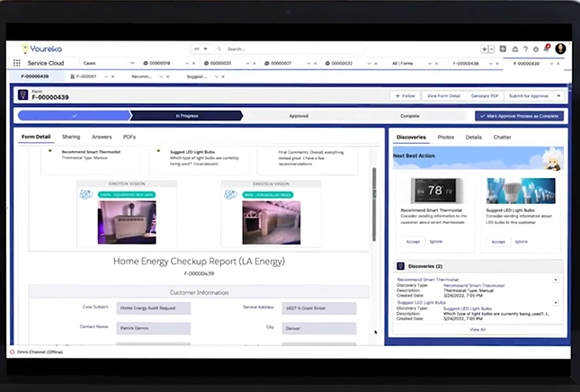The width and height of the screenshot is (580, 392).
Task: Open the Favorites list dropdown arrow
Action: tap(492, 49)
